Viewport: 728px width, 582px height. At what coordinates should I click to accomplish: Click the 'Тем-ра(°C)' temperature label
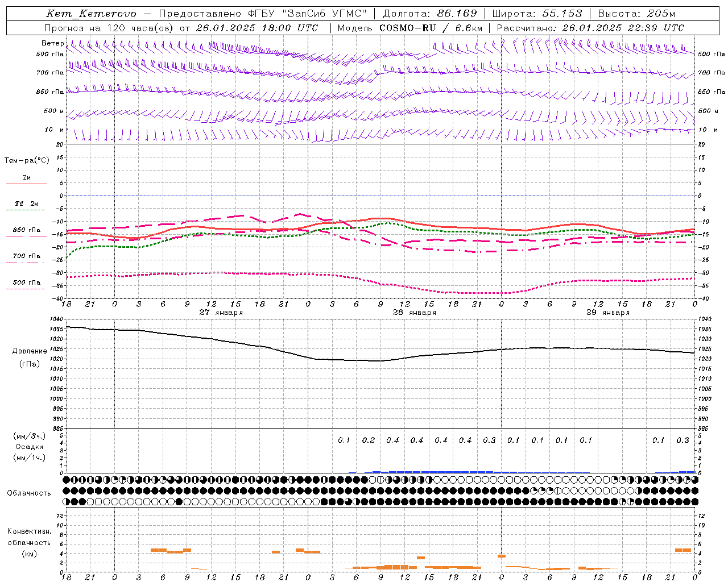tap(27, 161)
